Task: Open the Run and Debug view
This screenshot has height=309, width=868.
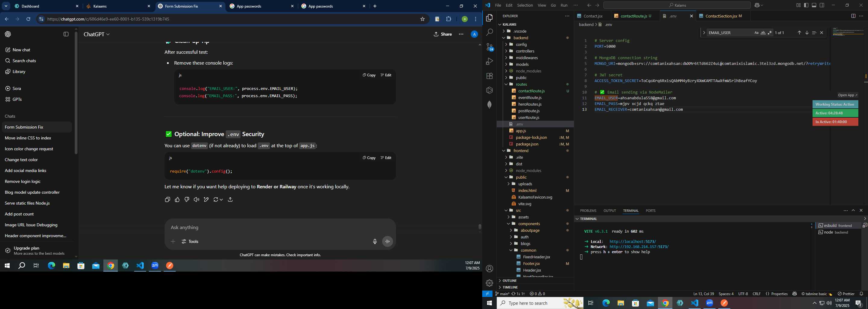Action: pos(489,61)
